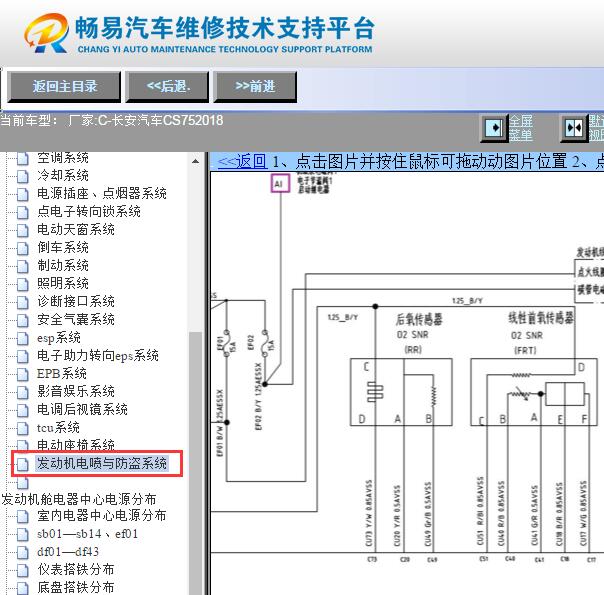Open 倒车系统 entry

[63, 247]
